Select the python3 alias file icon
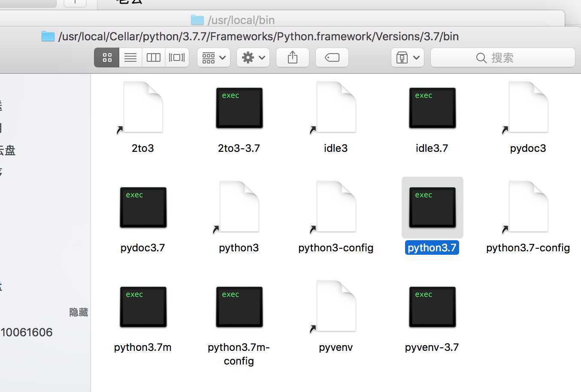The image size is (581, 392). 239,207
